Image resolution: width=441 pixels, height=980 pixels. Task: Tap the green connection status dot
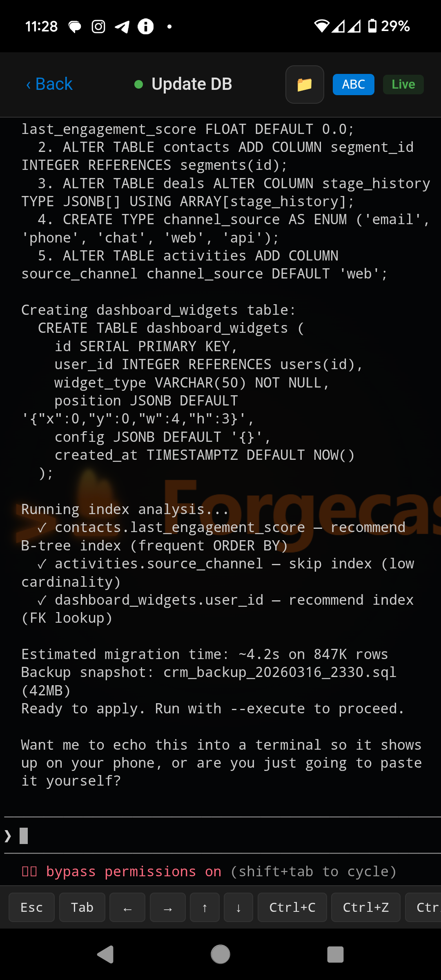[138, 85]
